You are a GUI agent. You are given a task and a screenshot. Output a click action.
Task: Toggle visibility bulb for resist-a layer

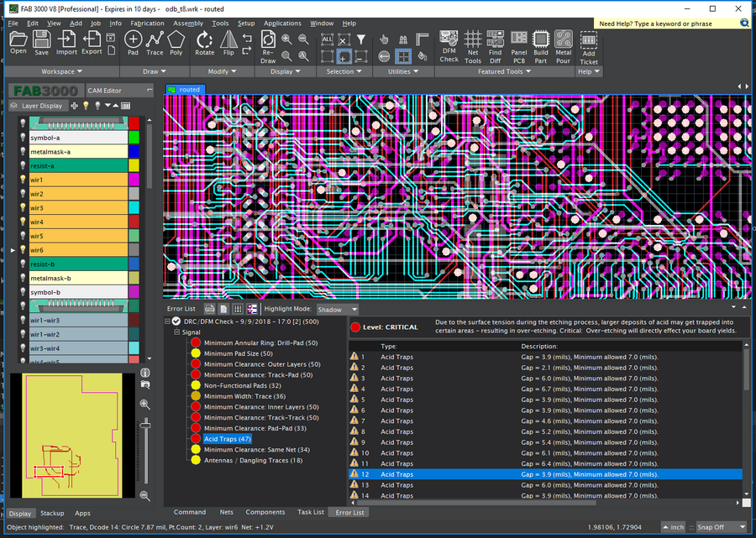[23, 166]
